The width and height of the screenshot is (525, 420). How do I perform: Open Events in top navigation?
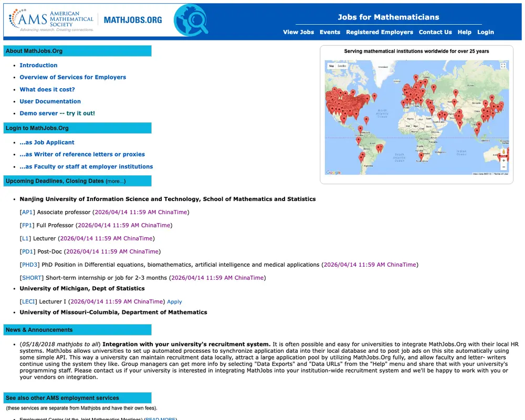(330, 32)
